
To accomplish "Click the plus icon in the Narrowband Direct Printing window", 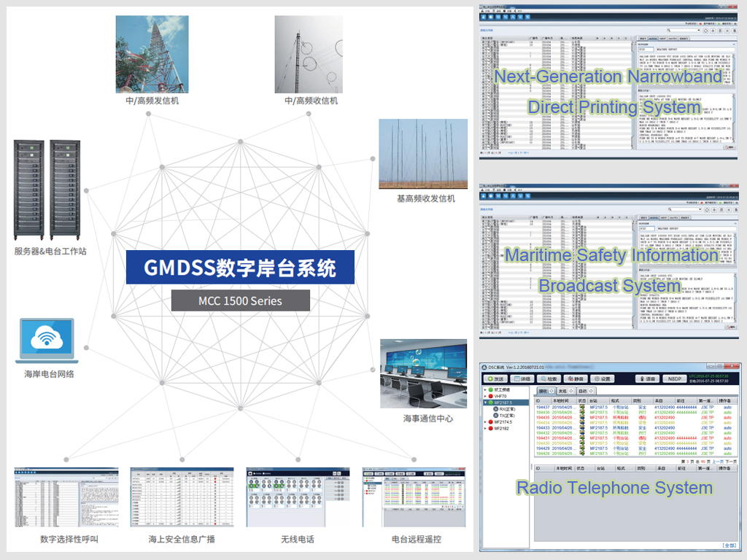I will [x=713, y=31].
